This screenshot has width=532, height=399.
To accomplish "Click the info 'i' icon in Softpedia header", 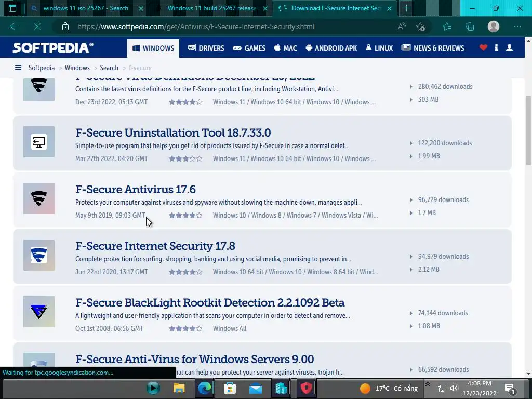I will 496,47.
